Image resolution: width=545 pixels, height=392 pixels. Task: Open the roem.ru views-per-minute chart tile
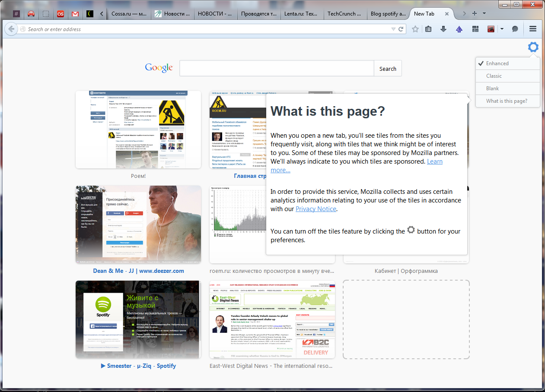tap(237, 224)
